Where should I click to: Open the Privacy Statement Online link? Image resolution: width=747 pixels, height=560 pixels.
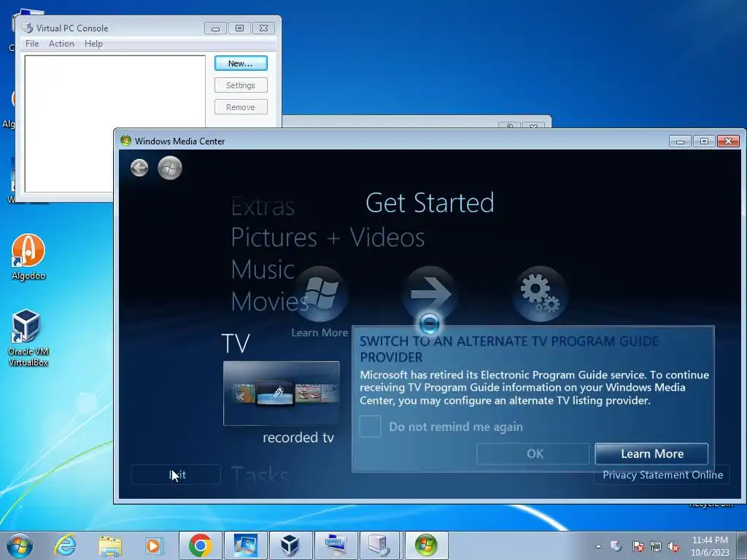tap(662, 475)
